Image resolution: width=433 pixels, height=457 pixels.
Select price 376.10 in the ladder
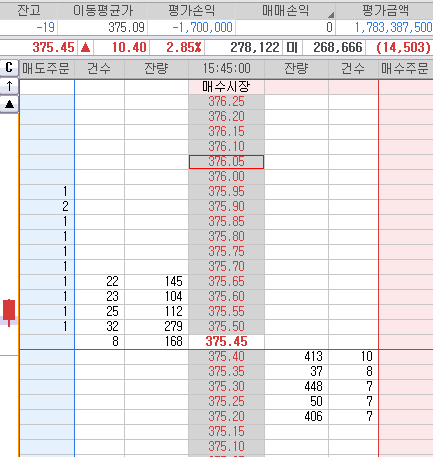point(227,146)
